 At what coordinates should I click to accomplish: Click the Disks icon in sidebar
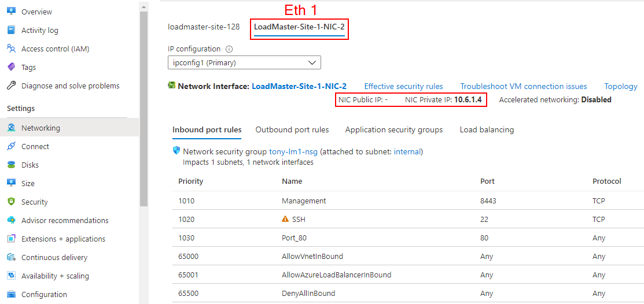pos(12,165)
